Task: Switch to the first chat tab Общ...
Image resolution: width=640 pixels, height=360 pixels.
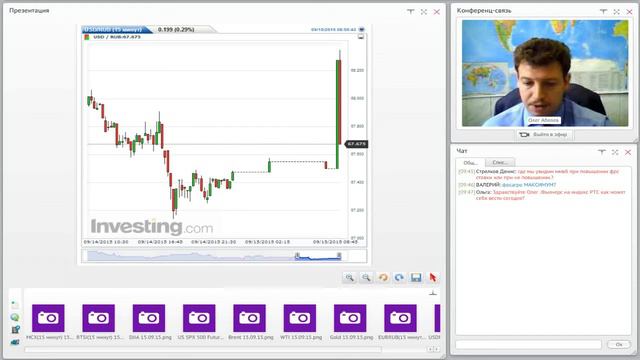Action: tap(470, 162)
